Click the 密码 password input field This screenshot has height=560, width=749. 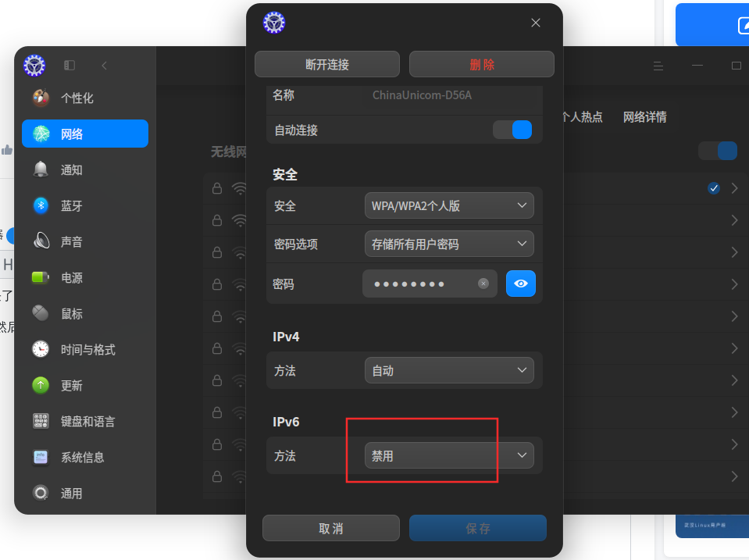coord(430,284)
